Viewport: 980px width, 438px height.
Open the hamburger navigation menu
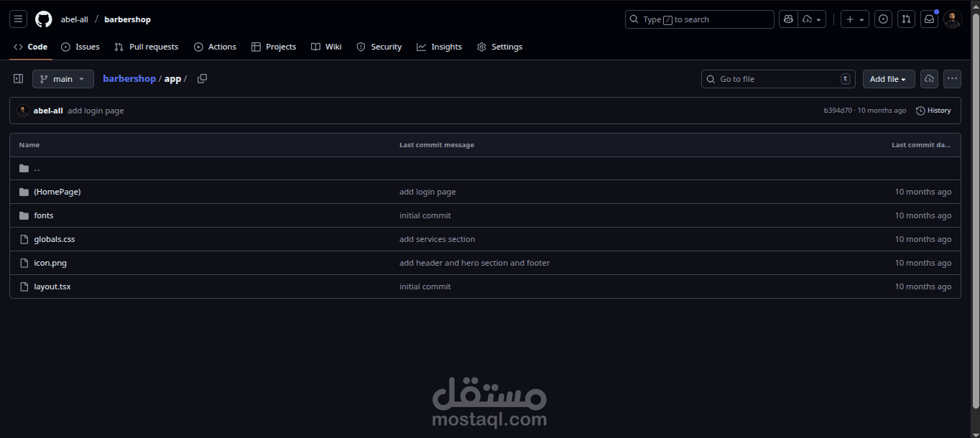click(x=19, y=19)
